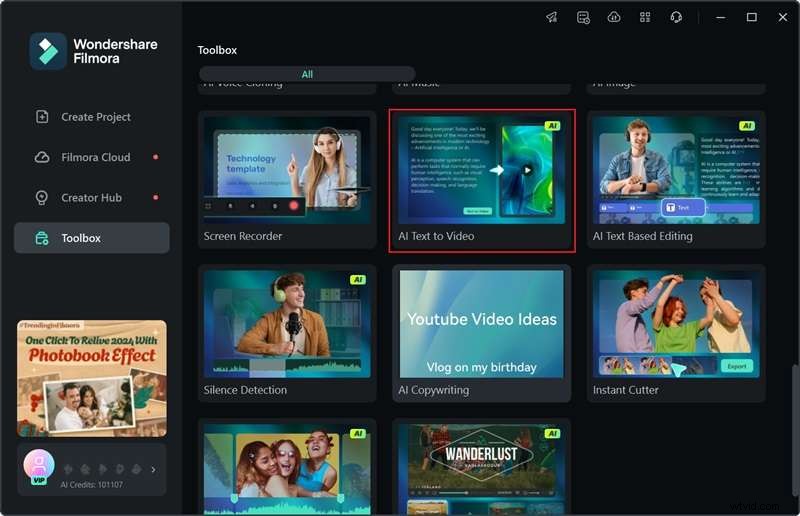
Task: Open the message center icon in title bar
Action: (x=583, y=17)
